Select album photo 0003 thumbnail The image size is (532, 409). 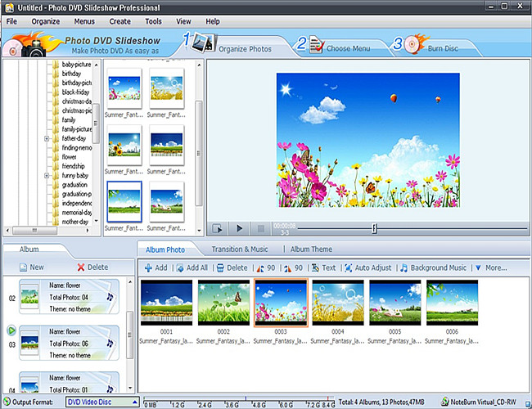coord(281,303)
